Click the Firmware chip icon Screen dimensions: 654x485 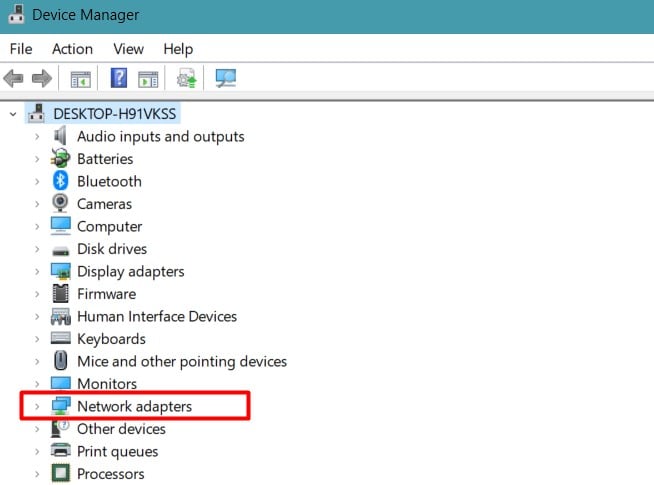tap(60, 294)
